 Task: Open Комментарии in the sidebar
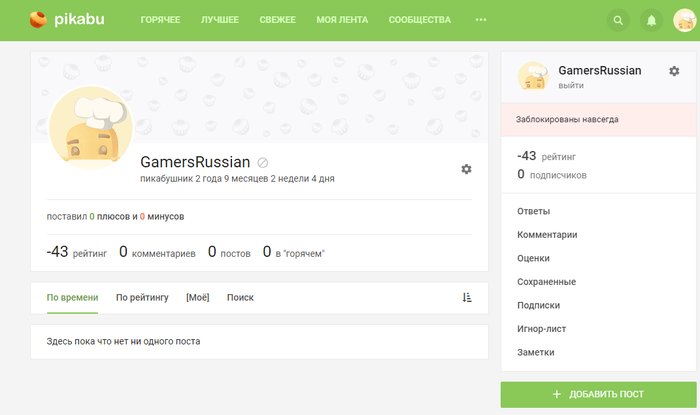point(547,235)
